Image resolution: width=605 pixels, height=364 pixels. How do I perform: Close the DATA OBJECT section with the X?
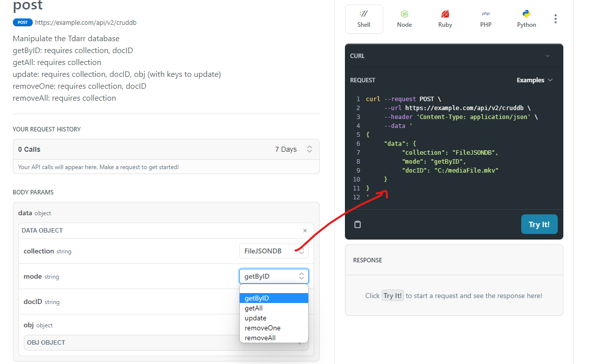click(305, 230)
